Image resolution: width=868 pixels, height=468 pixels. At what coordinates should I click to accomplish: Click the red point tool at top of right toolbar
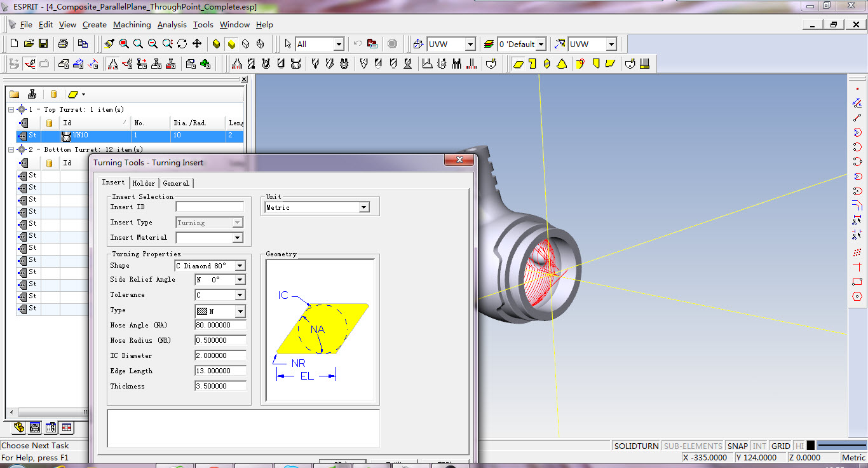[857, 88]
